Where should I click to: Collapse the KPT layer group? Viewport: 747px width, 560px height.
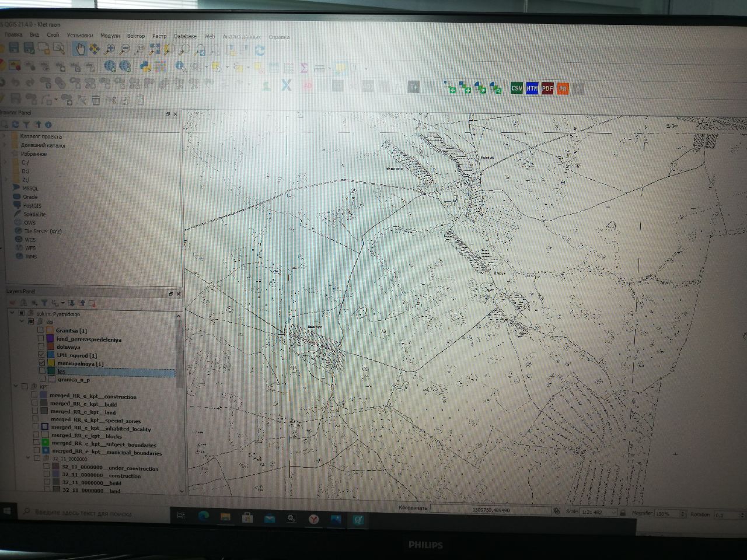tap(16, 386)
